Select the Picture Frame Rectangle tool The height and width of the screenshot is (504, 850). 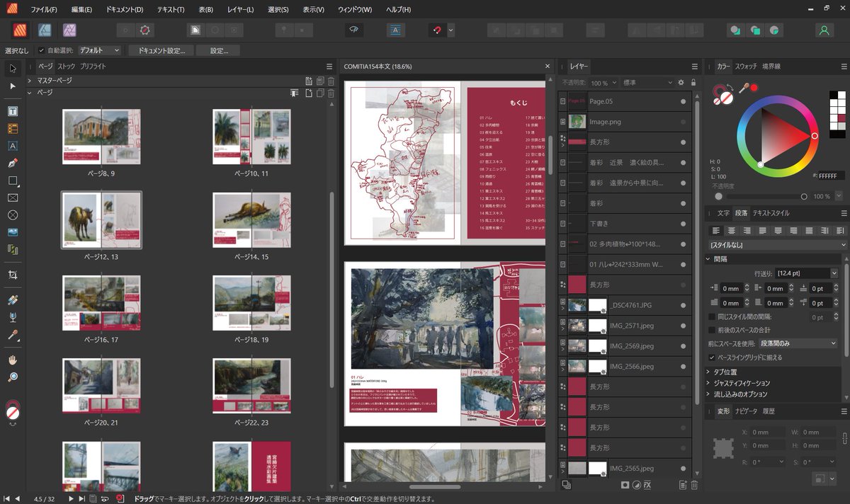pyautogui.click(x=13, y=197)
